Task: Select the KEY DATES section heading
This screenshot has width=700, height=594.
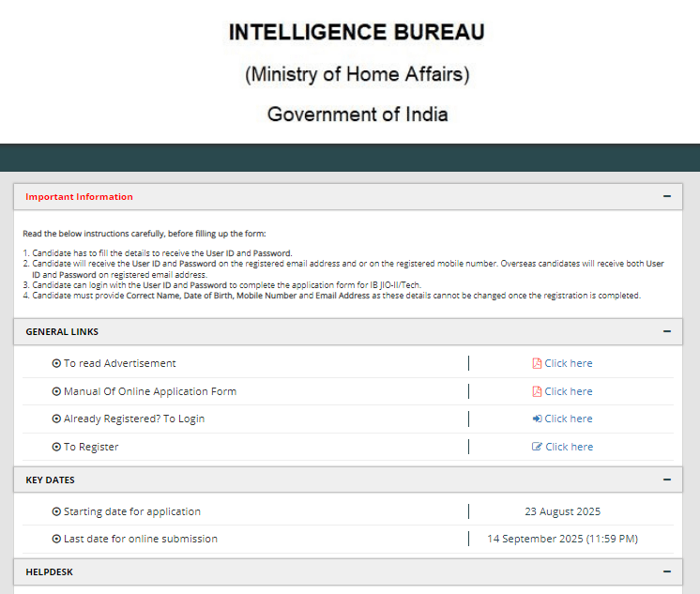Action: click(x=50, y=480)
